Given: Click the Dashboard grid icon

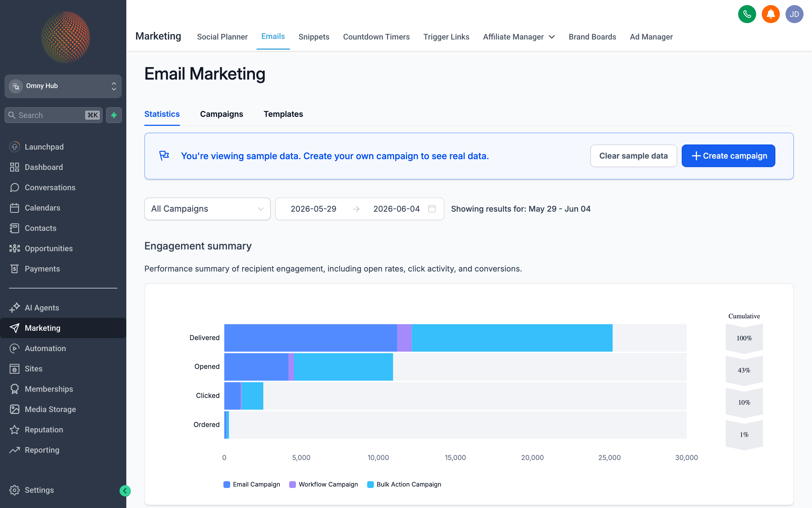Looking at the screenshot, I should pyautogui.click(x=14, y=167).
